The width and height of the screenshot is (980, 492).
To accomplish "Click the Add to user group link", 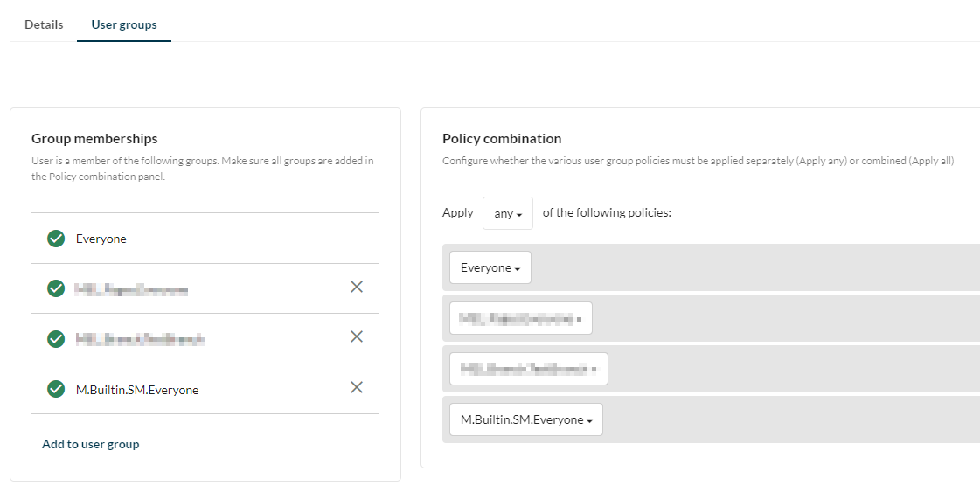I will tap(90, 444).
